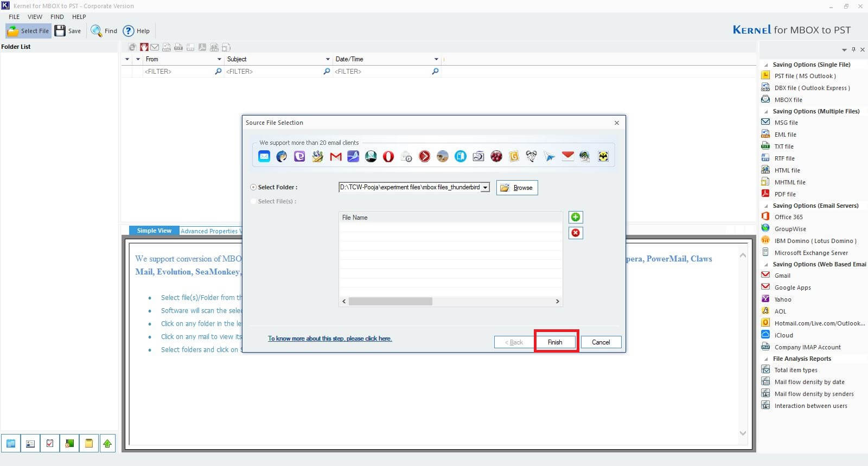Screen dimensions: 868x466
Task: Open the folder path dropdown
Action: 486,188
